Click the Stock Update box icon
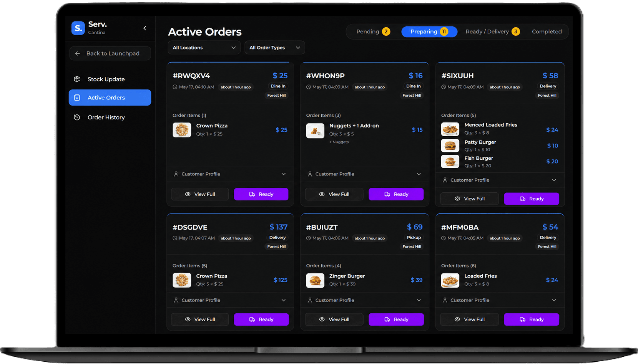638x364 pixels. coord(77,79)
